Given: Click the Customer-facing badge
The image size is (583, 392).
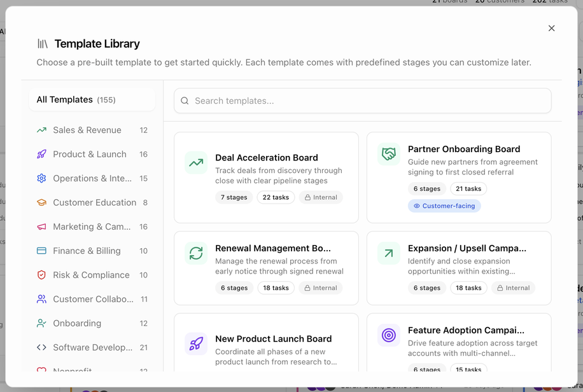Looking at the screenshot, I should [x=444, y=206].
